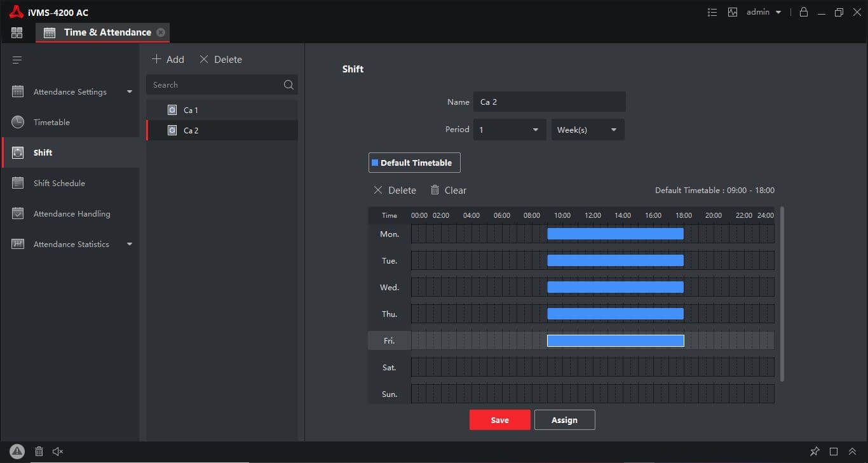Viewport: 868px width, 463px height.
Task: Click the Shift Schedule calendar icon
Action: [18, 183]
